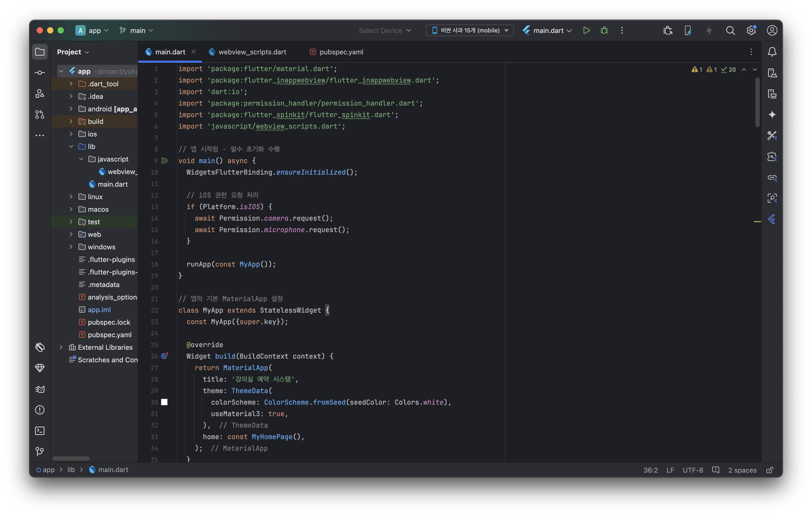The image size is (812, 516).
Task: Open the Notifications bell panel
Action: click(772, 52)
